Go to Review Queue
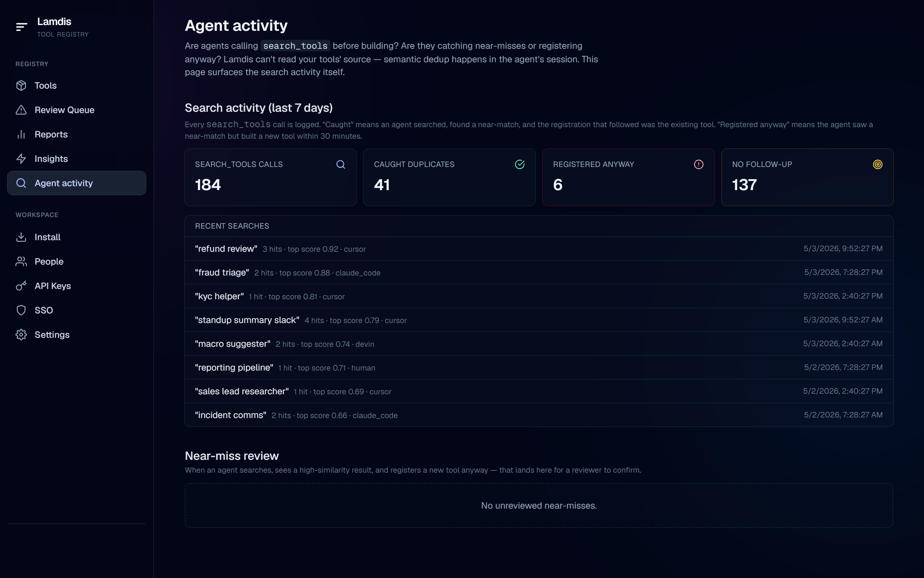This screenshot has height=578, width=924. pos(76,110)
